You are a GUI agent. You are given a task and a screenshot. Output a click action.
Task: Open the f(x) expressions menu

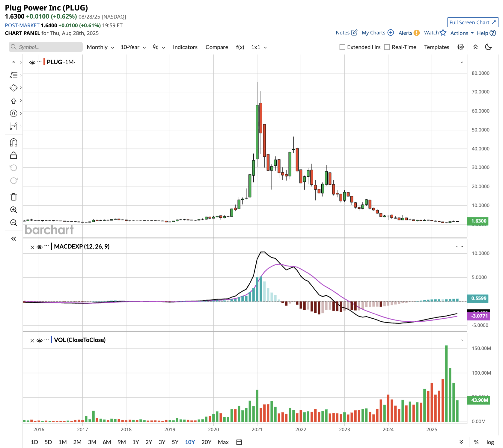coord(240,47)
